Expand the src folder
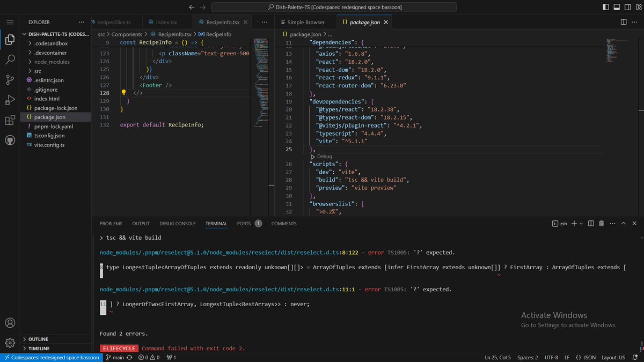644x362 pixels. coord(38,71)
